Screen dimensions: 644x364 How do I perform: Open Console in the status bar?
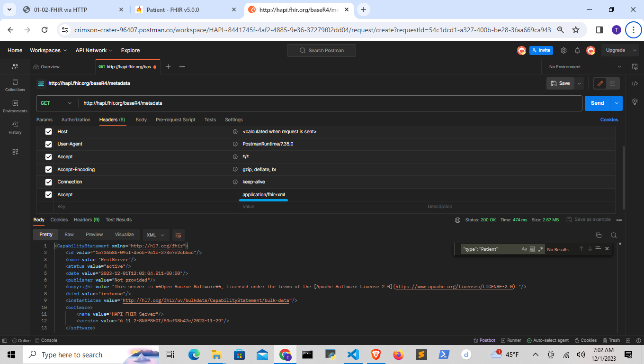point(45,340)
